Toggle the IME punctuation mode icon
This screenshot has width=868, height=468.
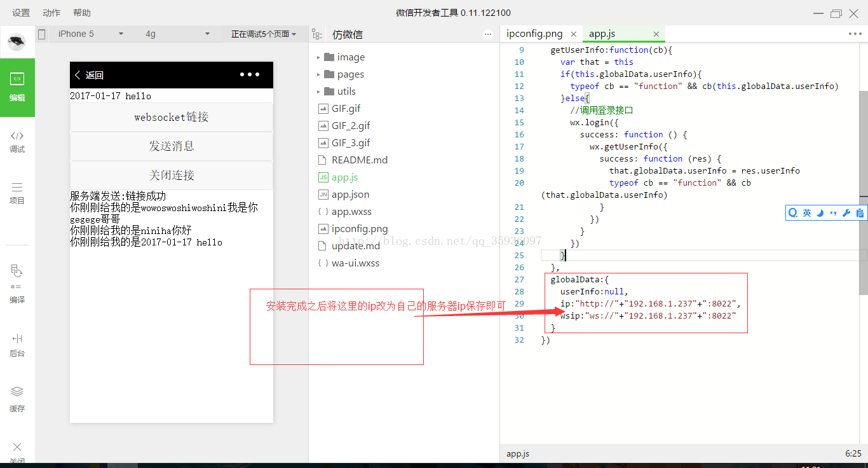pyautogui.click(x=833, y=213)
